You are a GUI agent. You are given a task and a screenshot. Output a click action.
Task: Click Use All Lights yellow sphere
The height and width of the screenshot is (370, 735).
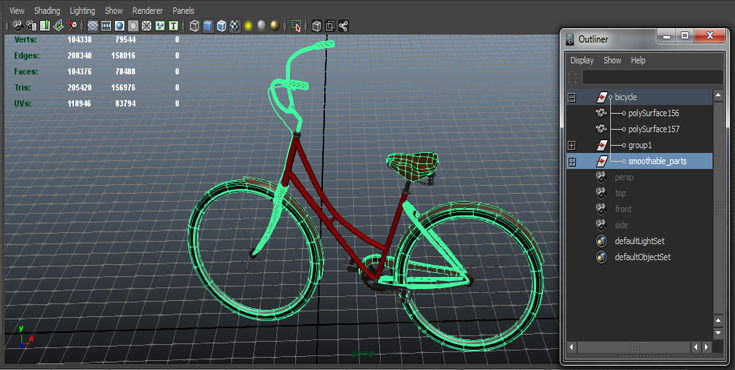[x=248, y=26]
